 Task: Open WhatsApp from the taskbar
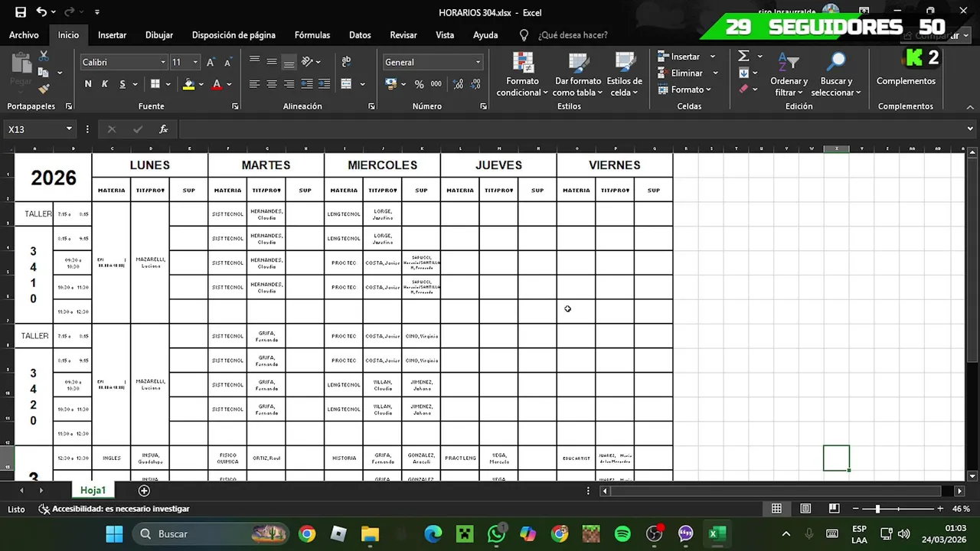[x=496, y=533]
